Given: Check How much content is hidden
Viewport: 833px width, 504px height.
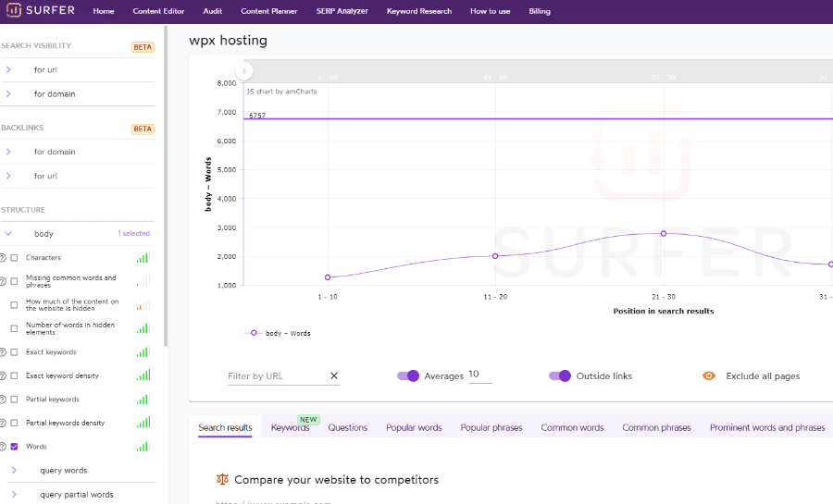Looking at the screenshot, I should click(14, 305).
